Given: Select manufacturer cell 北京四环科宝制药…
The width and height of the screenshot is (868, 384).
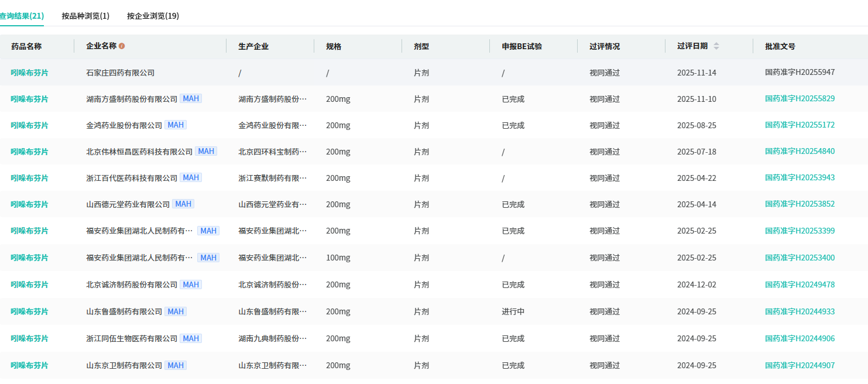Looking at the screenshot, I should [272, 152].
